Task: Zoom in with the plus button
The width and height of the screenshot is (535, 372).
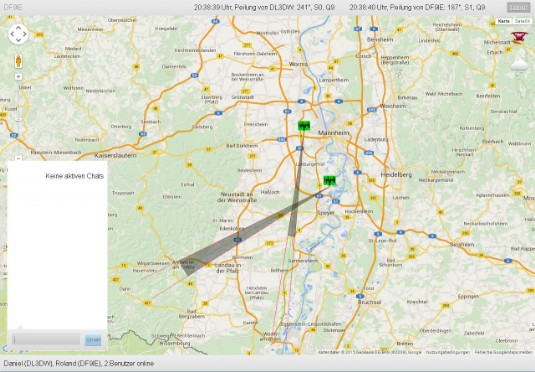Action: pyautogui.click(x=19, y=77)
